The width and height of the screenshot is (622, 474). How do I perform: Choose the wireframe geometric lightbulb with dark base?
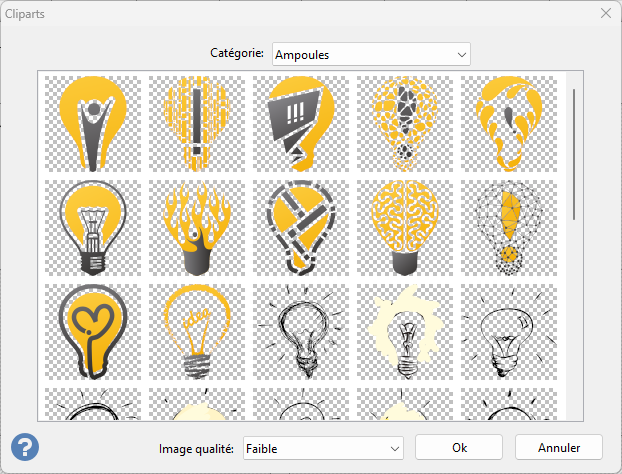tap(93, 228)
